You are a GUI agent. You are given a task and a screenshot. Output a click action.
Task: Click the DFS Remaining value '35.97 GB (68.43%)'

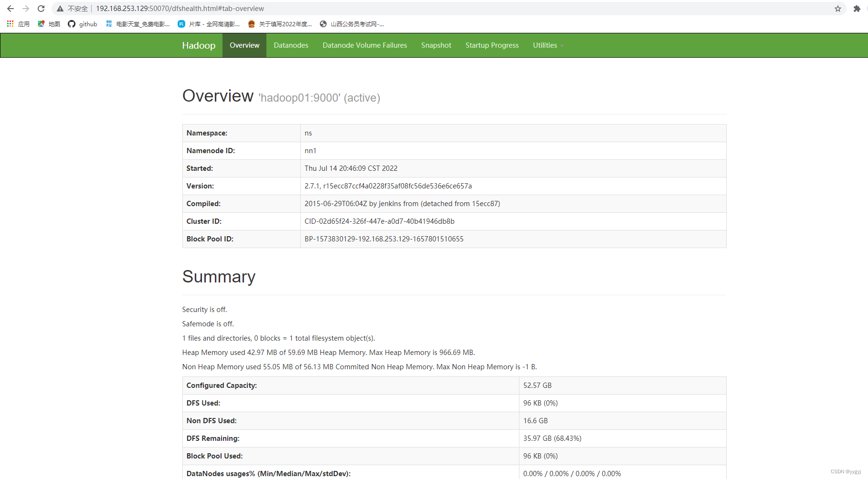point(552,438)
